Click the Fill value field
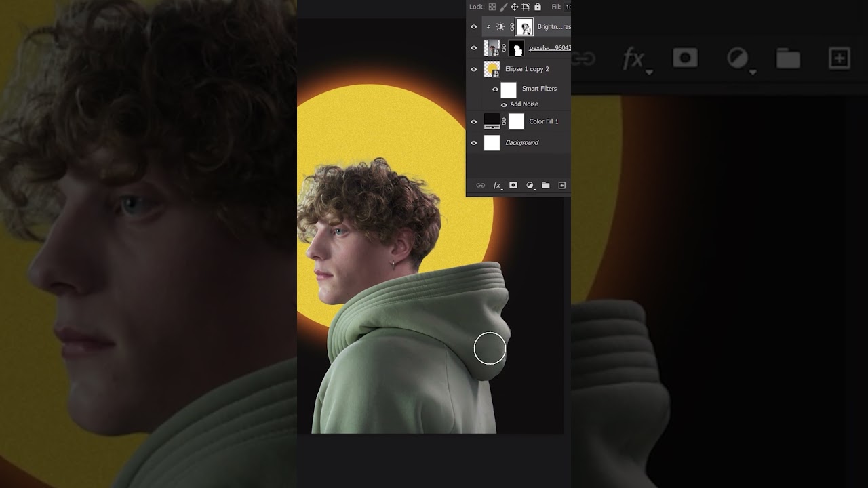The image size is (868, 488). [x=568, y=7]
